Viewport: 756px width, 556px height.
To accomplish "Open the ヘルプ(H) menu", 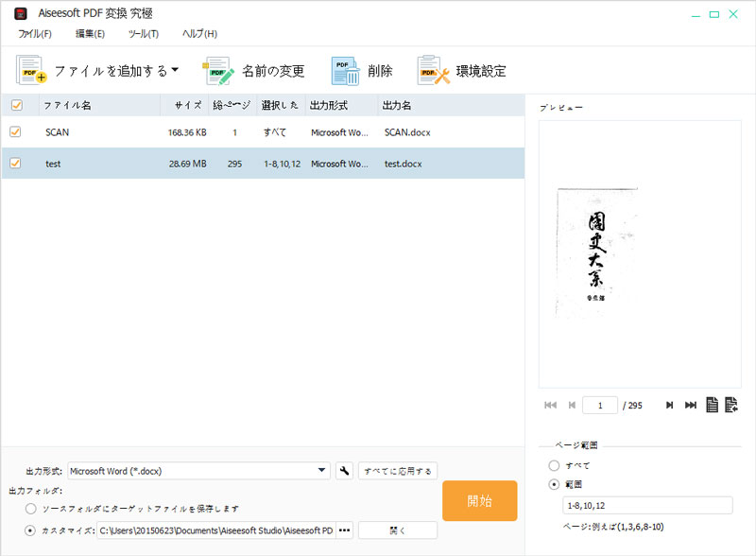I will click(x=198, y=32).
